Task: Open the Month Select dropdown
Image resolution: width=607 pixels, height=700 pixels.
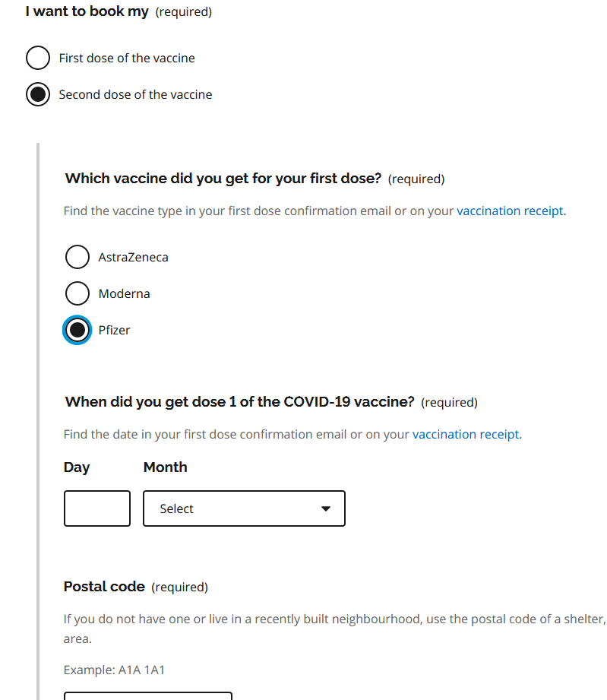Action: point(244,508)
